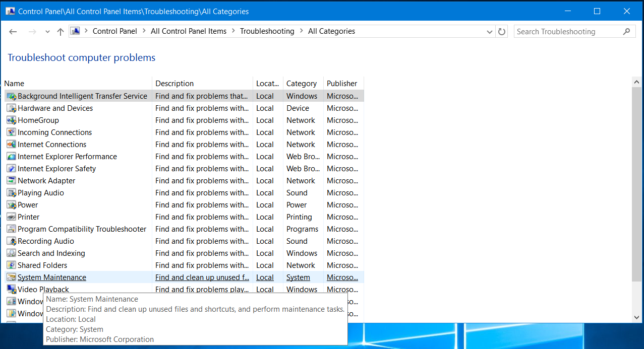Expand the recent locations dropdown arrow

[x=47, y=32]
